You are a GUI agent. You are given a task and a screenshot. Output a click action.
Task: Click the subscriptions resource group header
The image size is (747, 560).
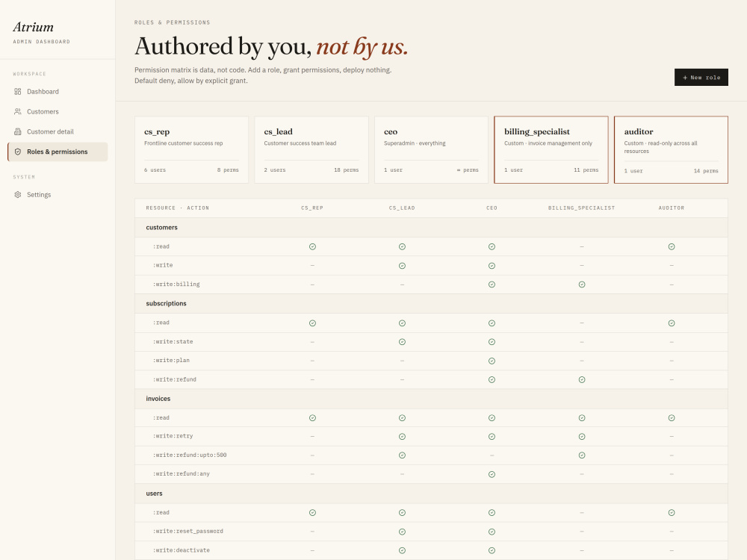(431, 303)
